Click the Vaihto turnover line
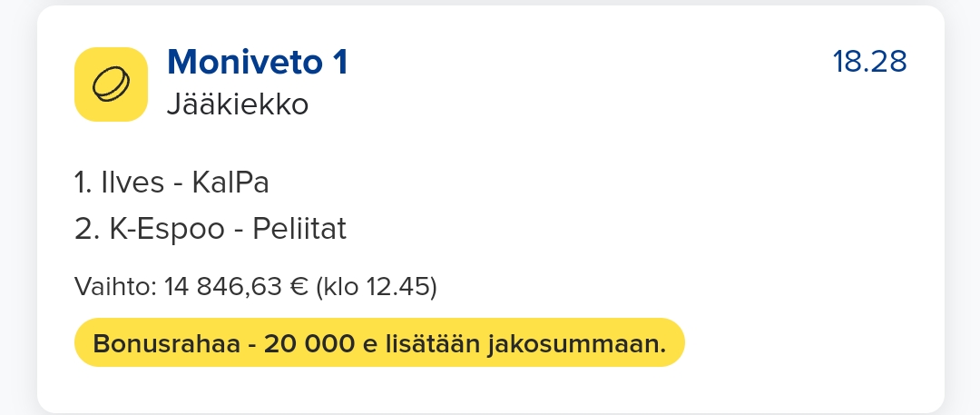 pos(256,288)
